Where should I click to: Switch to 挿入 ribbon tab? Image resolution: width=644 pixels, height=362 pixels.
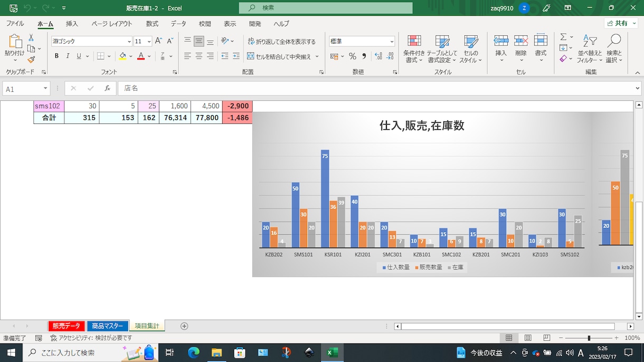point(72,24)
